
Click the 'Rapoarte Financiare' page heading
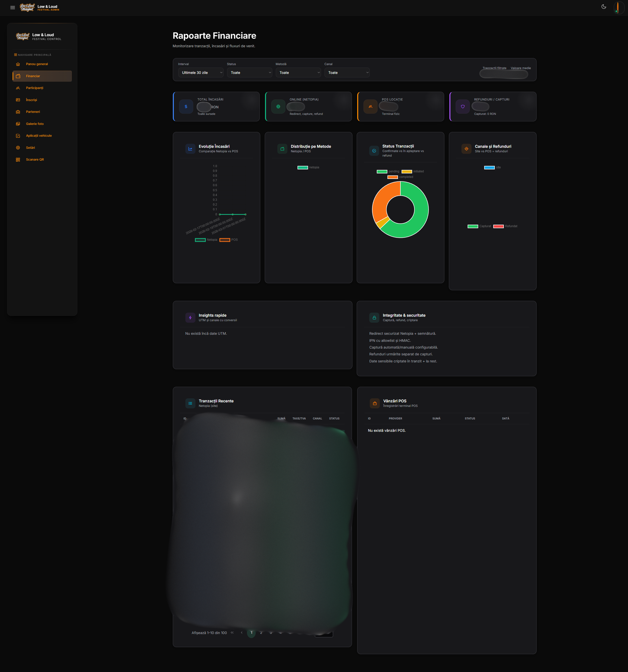pos(214,36)
